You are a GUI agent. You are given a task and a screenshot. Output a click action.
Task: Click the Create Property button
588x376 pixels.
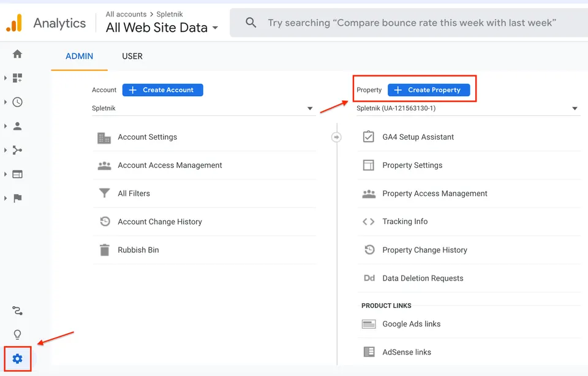(429, 90)
